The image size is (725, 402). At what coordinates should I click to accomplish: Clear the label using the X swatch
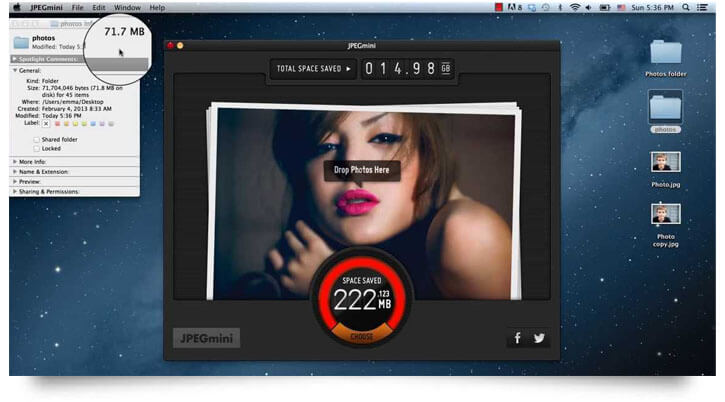(x=46, y=124)
